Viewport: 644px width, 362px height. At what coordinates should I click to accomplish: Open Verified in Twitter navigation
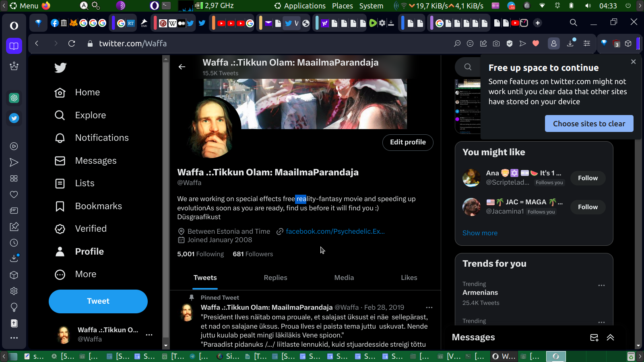81,229
